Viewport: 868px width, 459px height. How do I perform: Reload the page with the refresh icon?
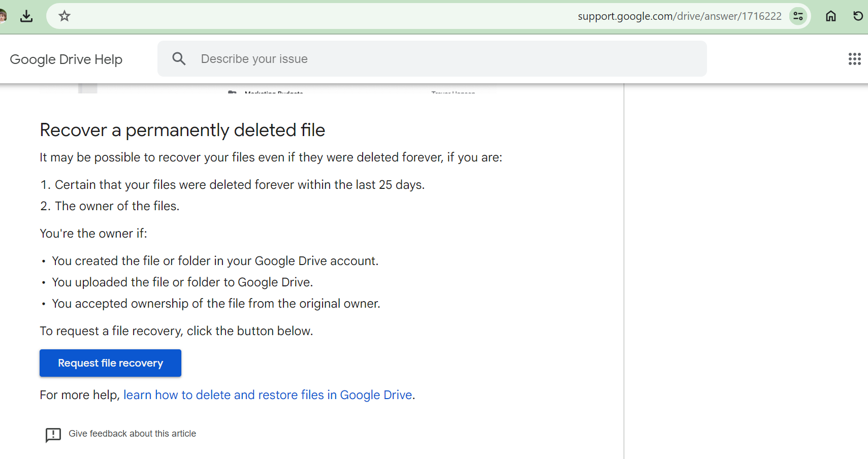click(x=858, y=16)
